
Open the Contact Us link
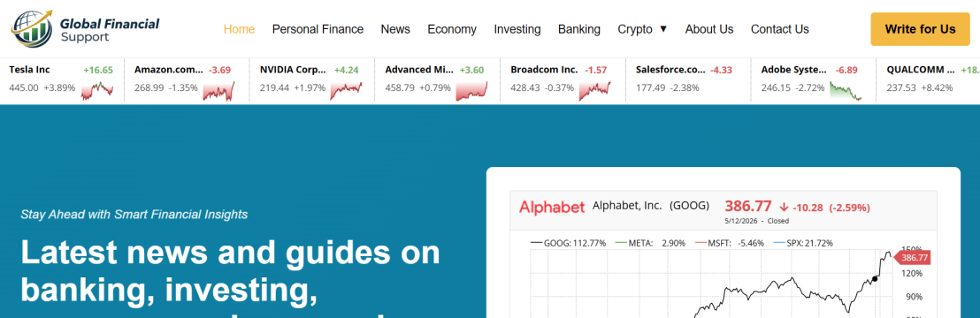click(779, 29)
